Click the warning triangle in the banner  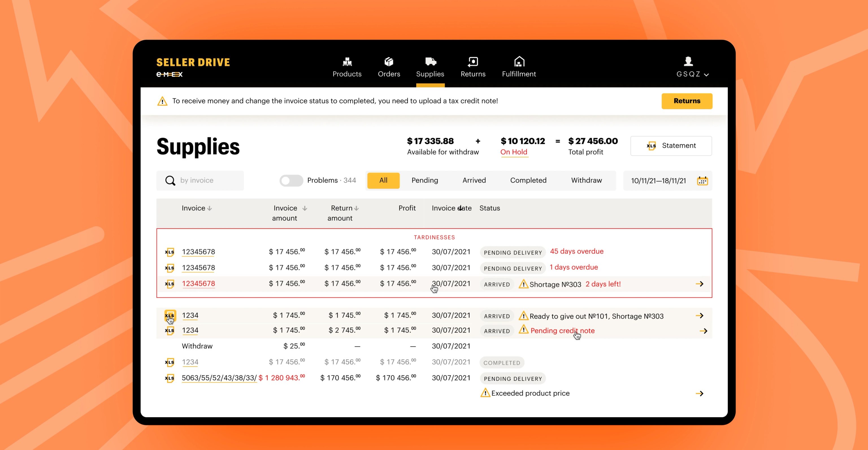coord(162,101)
